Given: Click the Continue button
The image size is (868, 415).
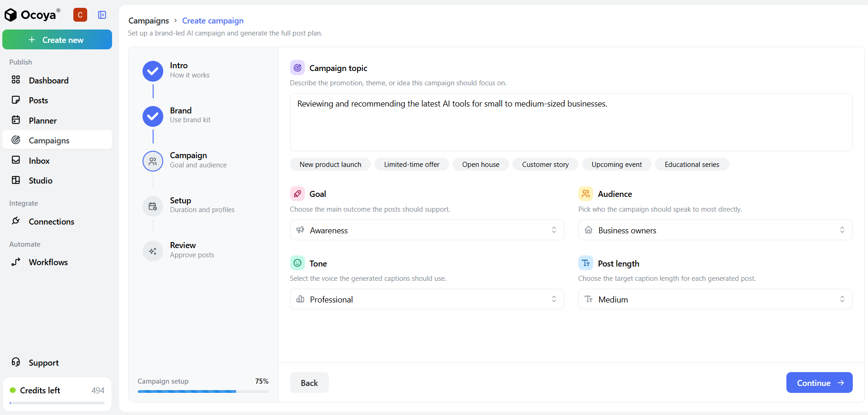Looking at the screenshot, I should click(819, 383).
